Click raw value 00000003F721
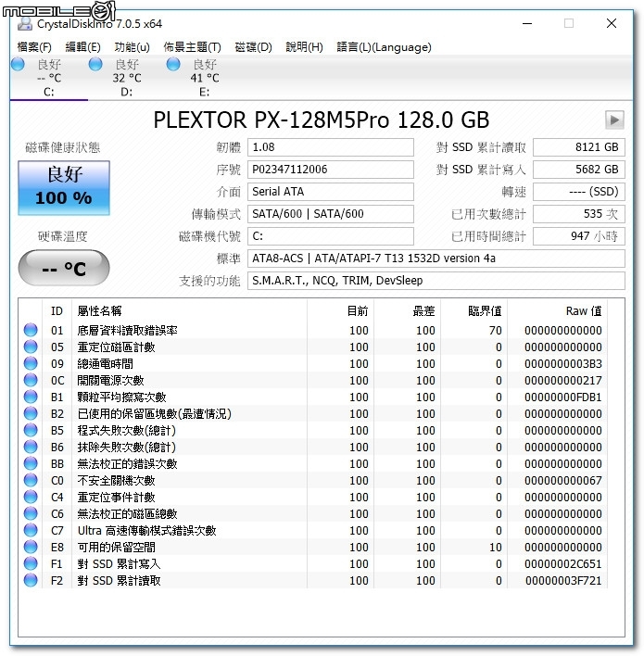 (x=562, y=580)
